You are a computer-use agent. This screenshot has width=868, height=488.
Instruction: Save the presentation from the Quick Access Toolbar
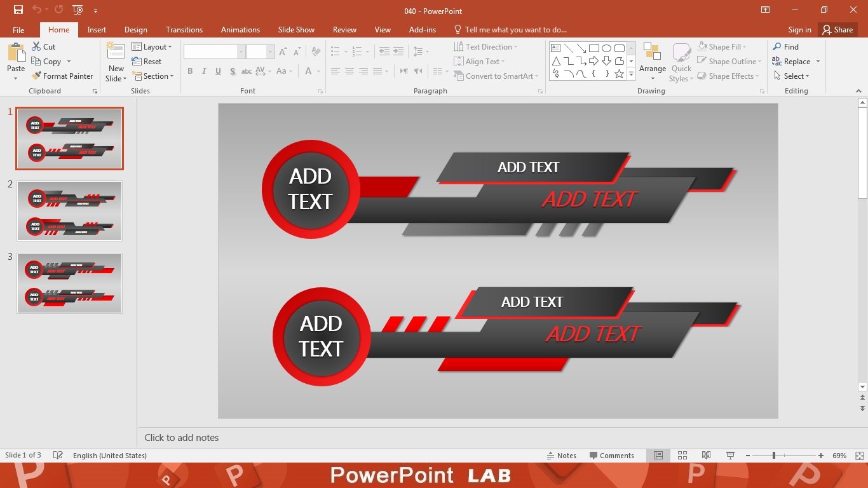tap(18, 10)
